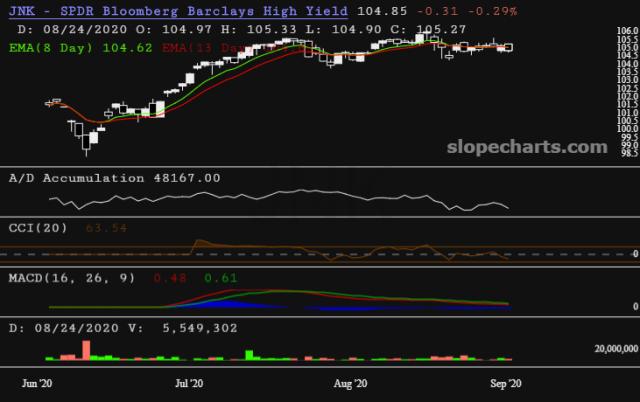Select the red MACD value 0.48

point(170,278)
